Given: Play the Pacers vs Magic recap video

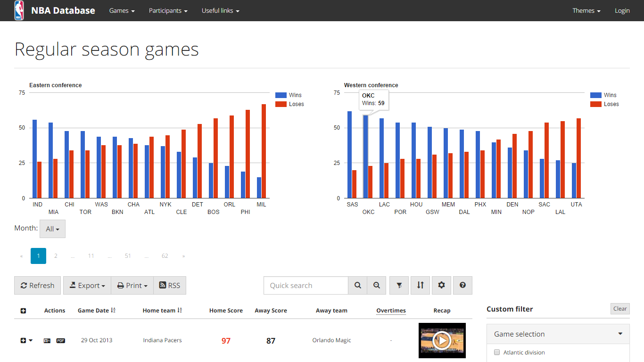Looking at the screenshot, I should [442, 340].
